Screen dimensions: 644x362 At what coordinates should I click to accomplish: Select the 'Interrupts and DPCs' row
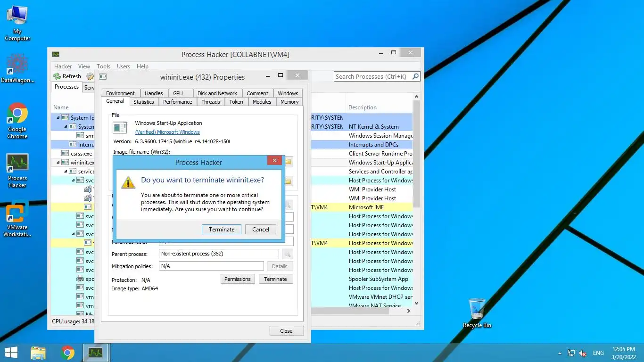click(373, 145)
